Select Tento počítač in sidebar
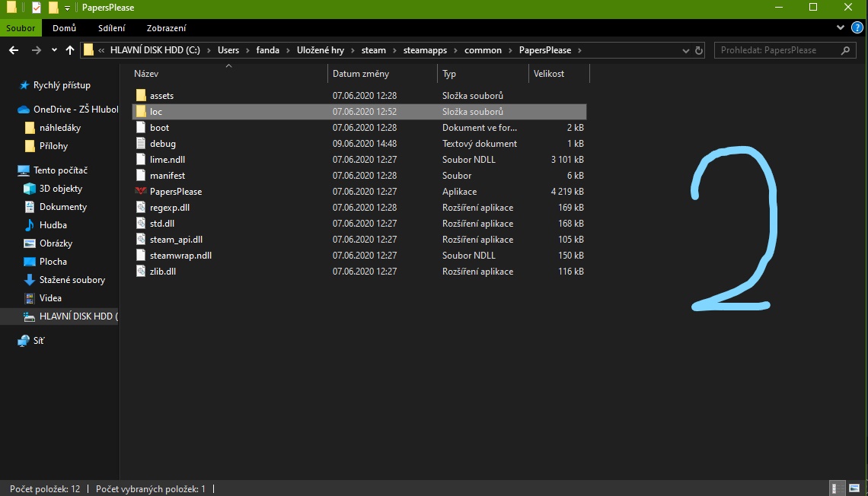This screenshot has width=868, height=496. [x=60, y=170]
